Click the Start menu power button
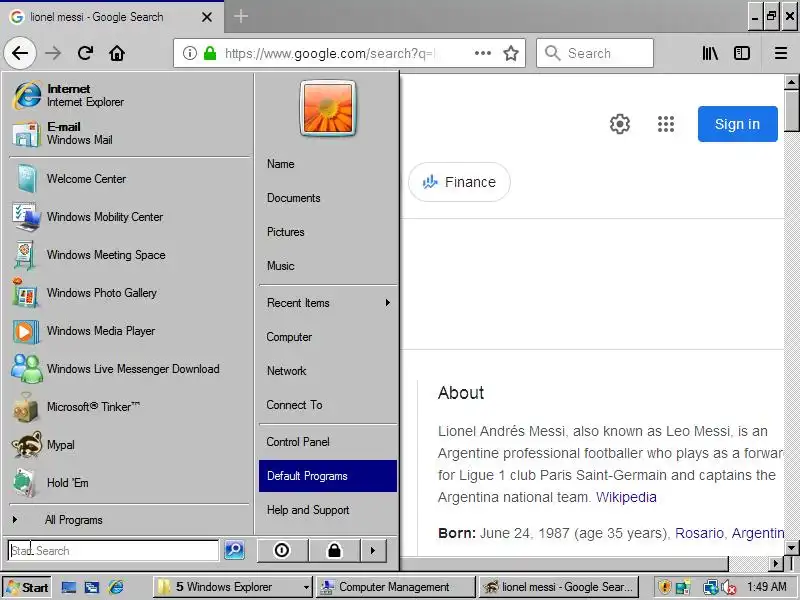The image size is (800, 600). [282, 551]
